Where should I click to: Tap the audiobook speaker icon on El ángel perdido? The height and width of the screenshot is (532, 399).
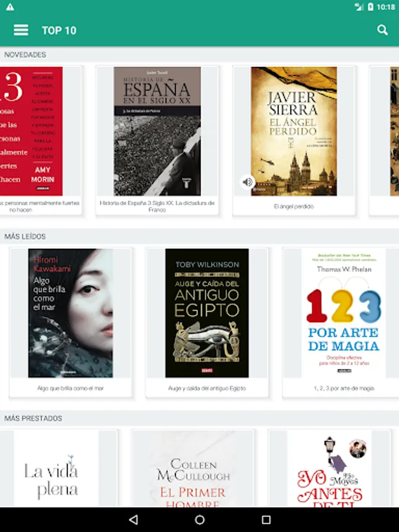pos(248,182)
